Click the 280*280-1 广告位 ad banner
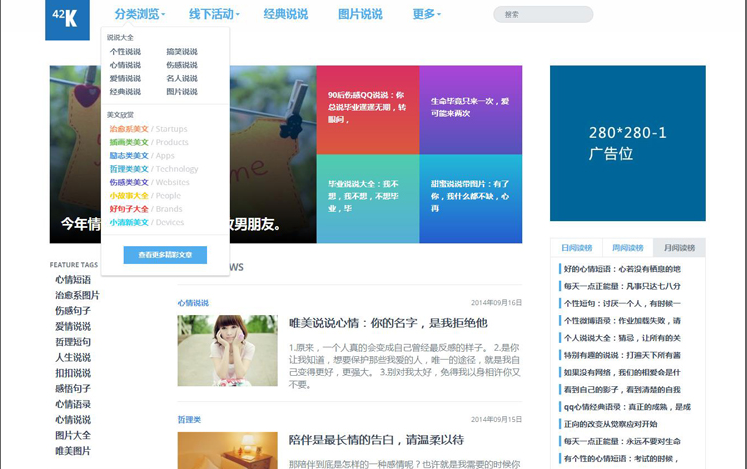 pyautogui.click(x=628, y=143)
